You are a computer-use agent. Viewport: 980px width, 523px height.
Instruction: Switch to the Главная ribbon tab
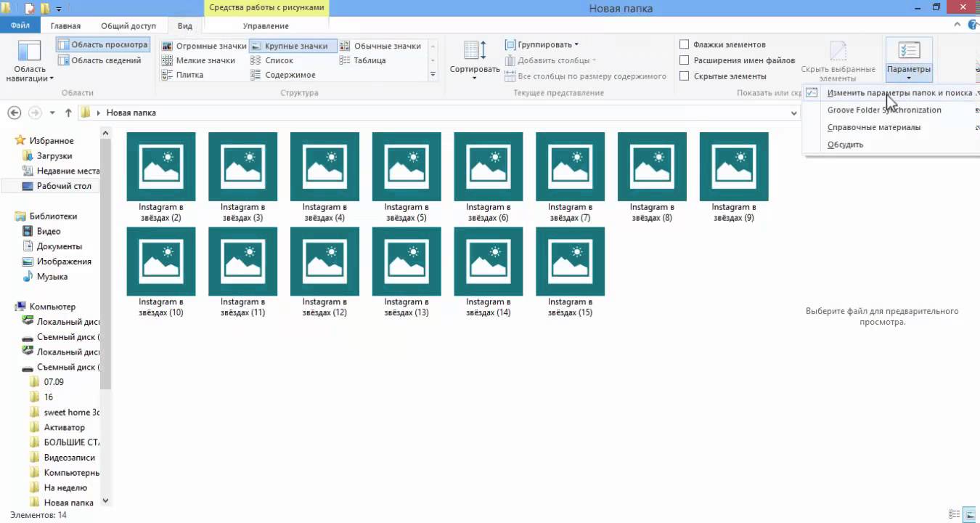(65, 25)
